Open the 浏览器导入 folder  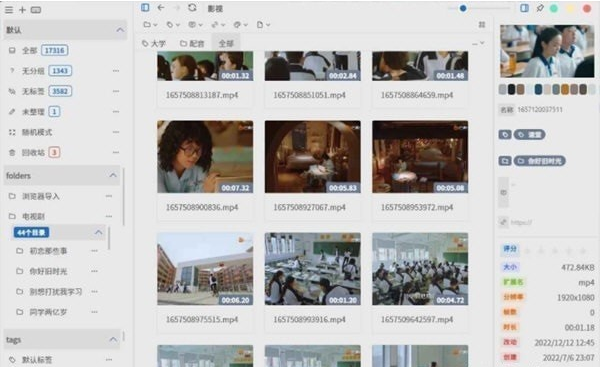point(34,196)
